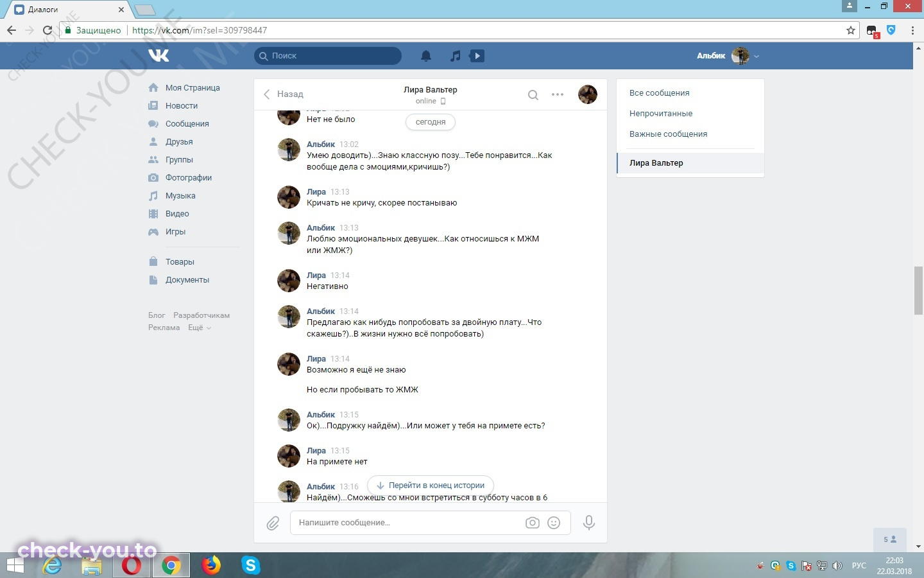Open the emoji smiley picker
924x578 pixels.
point(554,523)
